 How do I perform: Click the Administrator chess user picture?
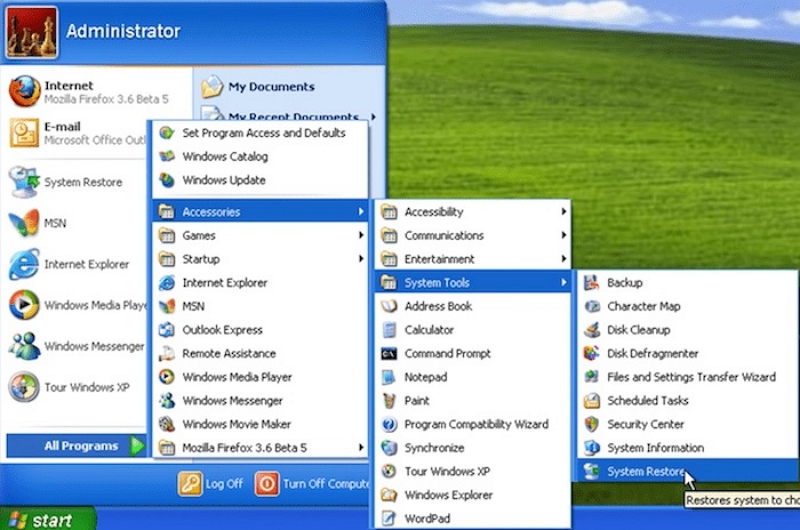32,33
